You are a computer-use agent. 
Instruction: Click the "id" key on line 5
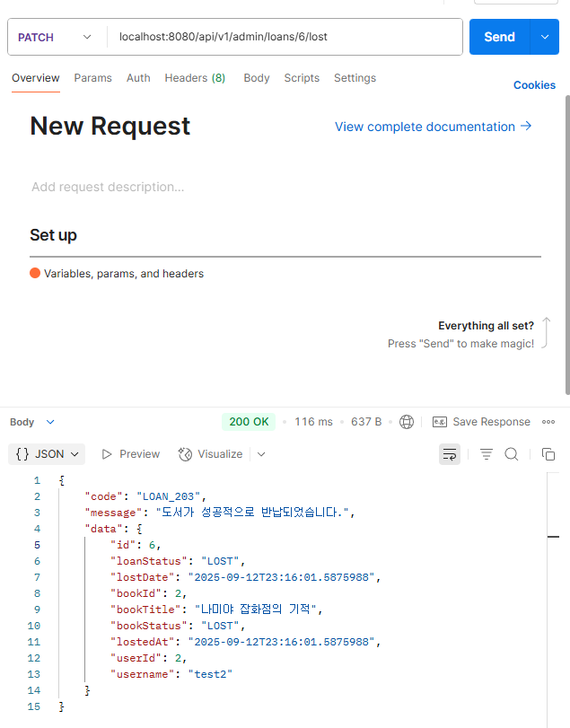[x=123, y=545]
